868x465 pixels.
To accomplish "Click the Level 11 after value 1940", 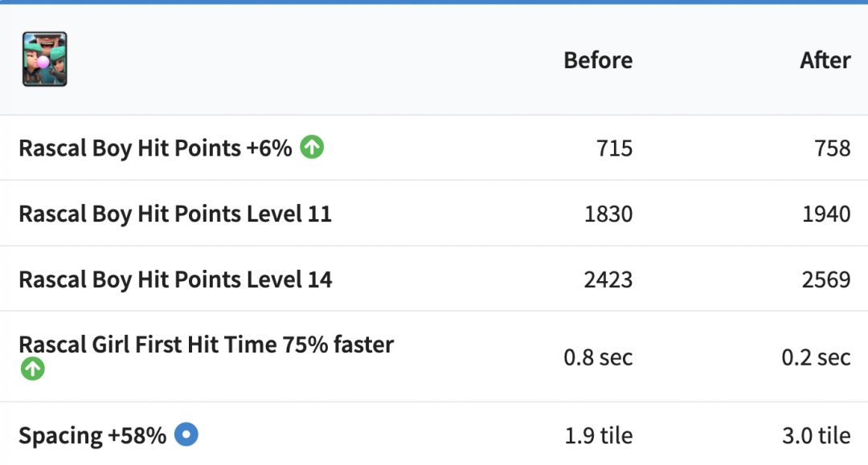I will point(826,214).
